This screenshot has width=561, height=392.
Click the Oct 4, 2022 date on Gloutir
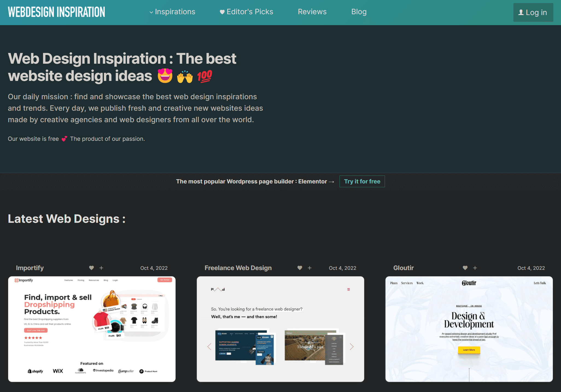(x=531, y=268)
